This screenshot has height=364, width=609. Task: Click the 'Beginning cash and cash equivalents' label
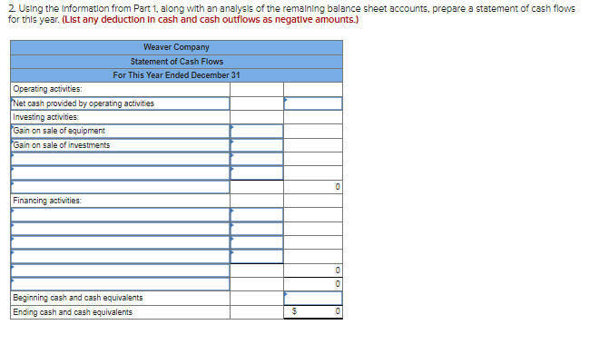pos(78,298)
